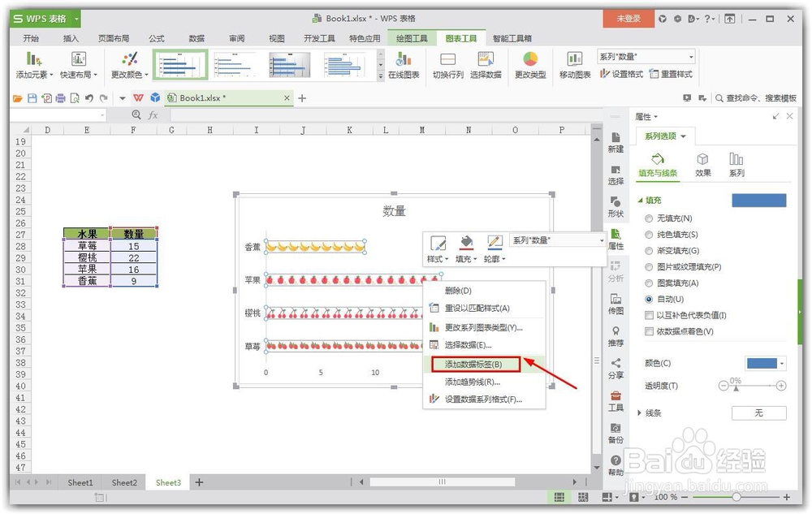The image size is (812, 514).
Task: Click the redo arrow icon
Action: [x=104, y=97]
